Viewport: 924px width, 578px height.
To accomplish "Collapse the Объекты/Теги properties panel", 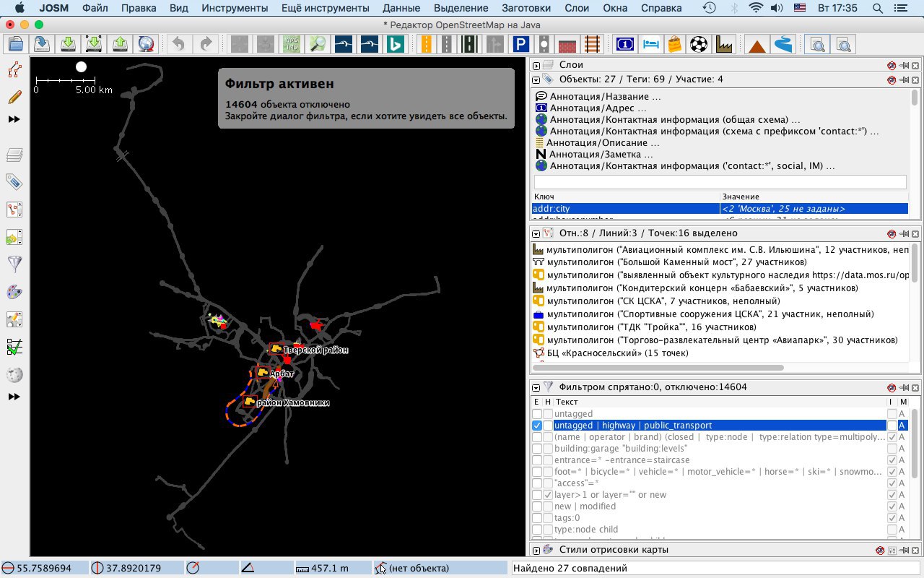I will [536, 79].
